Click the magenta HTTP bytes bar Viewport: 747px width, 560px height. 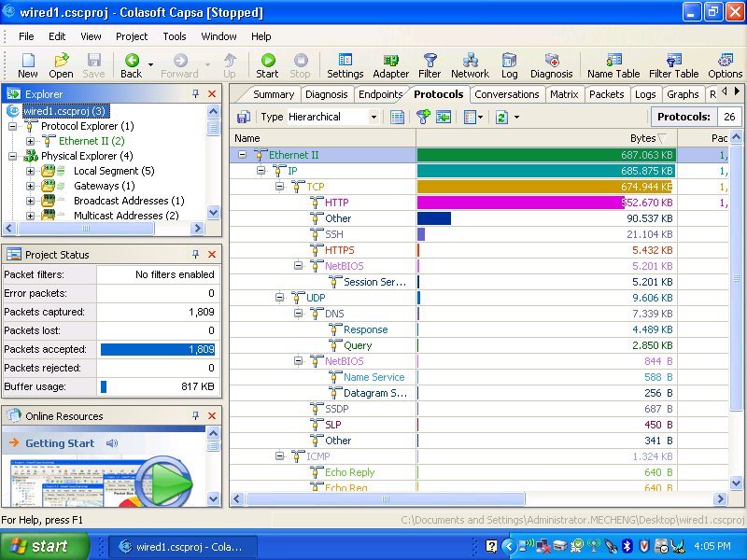pos(519,203)
